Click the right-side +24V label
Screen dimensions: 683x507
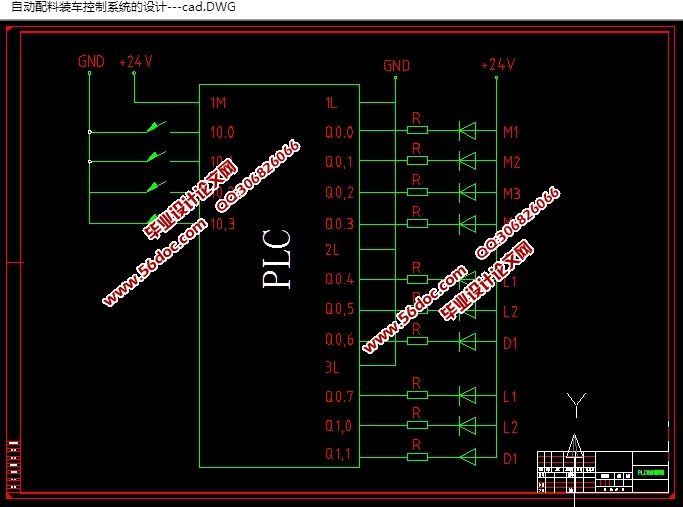click(x=498, y=65)
